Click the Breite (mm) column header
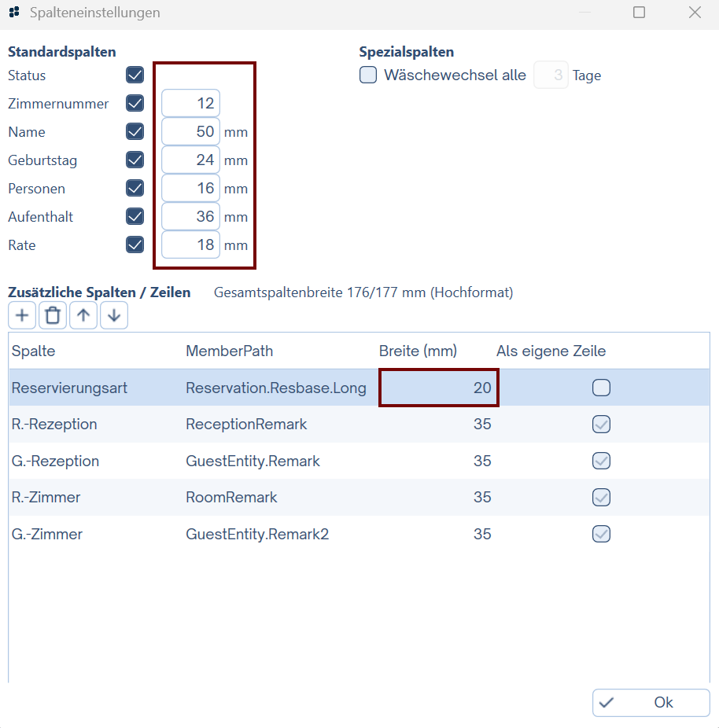The image size is (719, 728). (418, 351)
